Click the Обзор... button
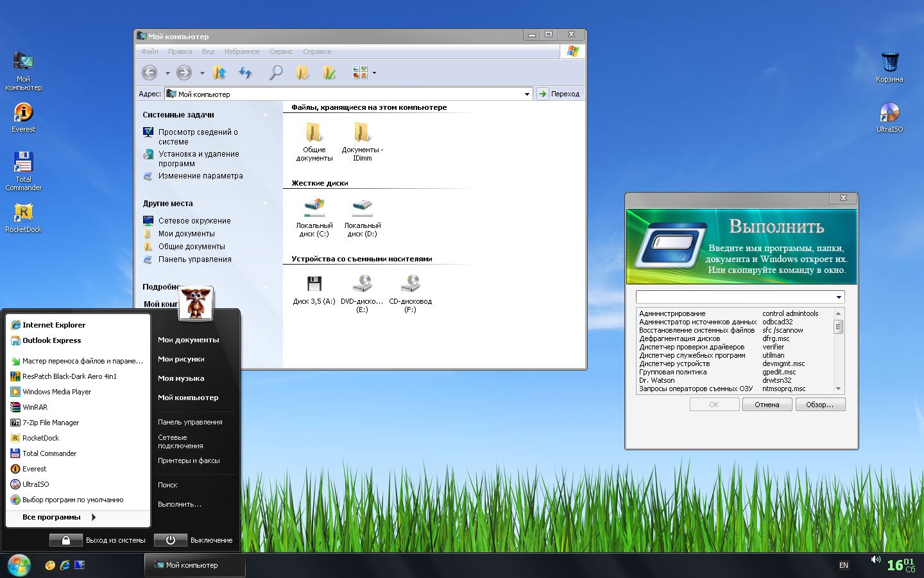This screenshot has height=578, width=924. coord(820,405)
